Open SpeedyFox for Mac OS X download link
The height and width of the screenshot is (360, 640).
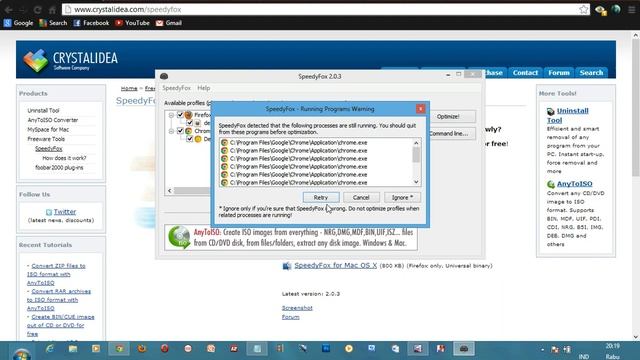click(x=336, y=265)
